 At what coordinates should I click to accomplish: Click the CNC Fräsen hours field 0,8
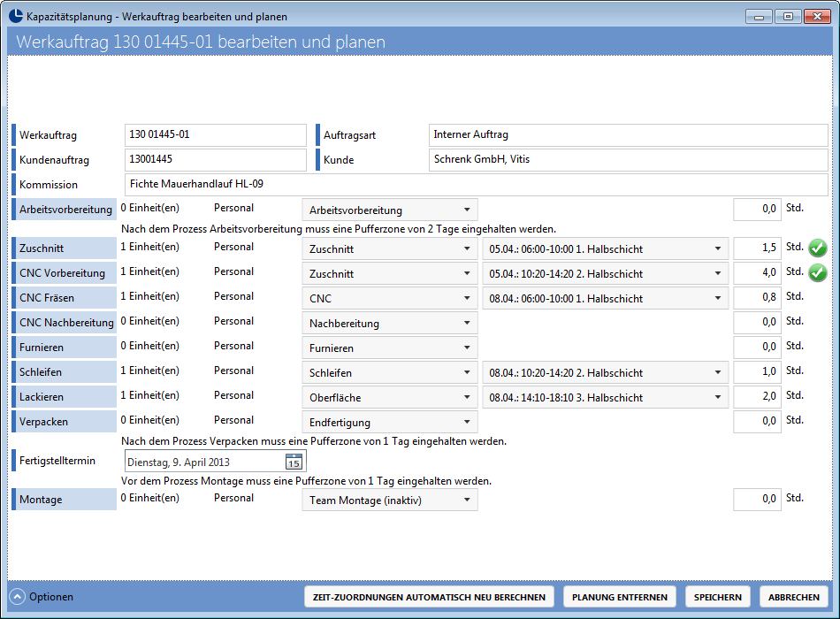(757, 297)
